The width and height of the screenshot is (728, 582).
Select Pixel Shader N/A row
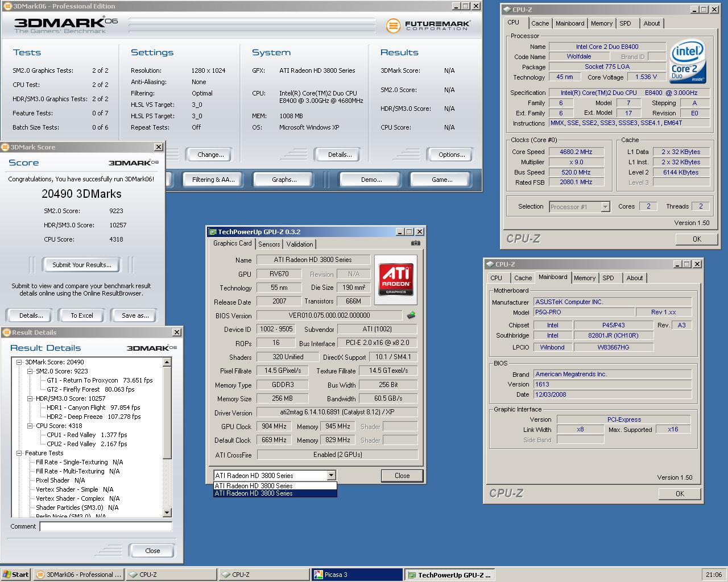point(60,480)
